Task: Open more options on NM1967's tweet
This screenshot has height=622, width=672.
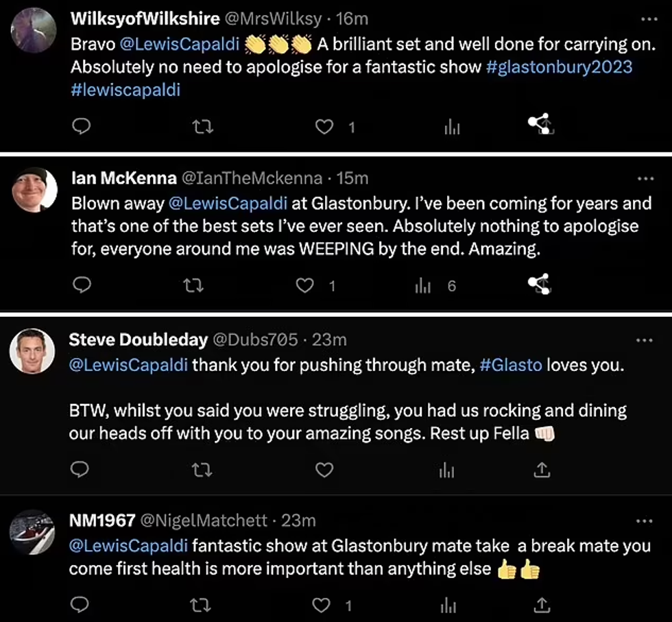Action: (x=645, y=521)
